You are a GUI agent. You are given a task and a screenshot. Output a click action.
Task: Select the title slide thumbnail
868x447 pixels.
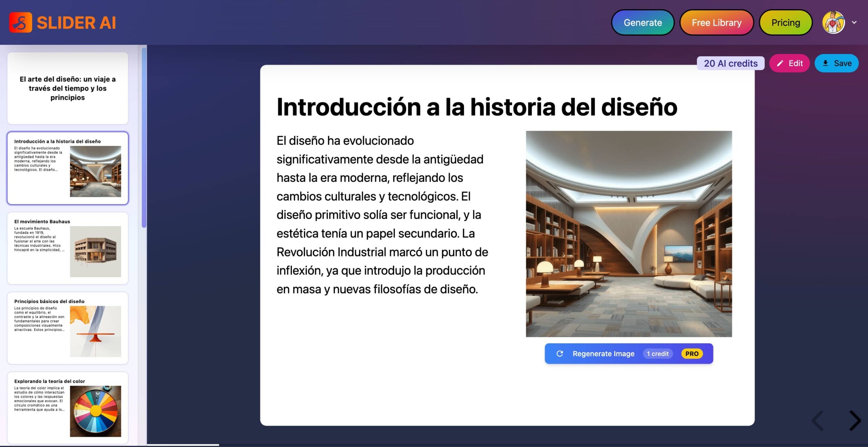[67, 88]
